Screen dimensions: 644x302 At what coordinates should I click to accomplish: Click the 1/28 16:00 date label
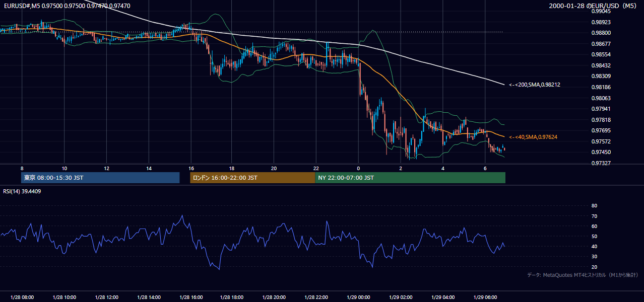tap(191, 297)
